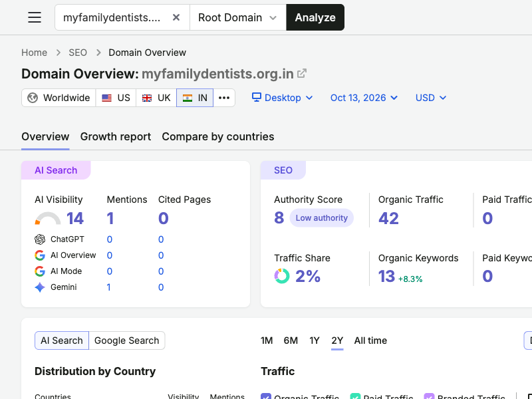Click the AI Mode Google icon
The image size is (532, 399).
(40, 271)
